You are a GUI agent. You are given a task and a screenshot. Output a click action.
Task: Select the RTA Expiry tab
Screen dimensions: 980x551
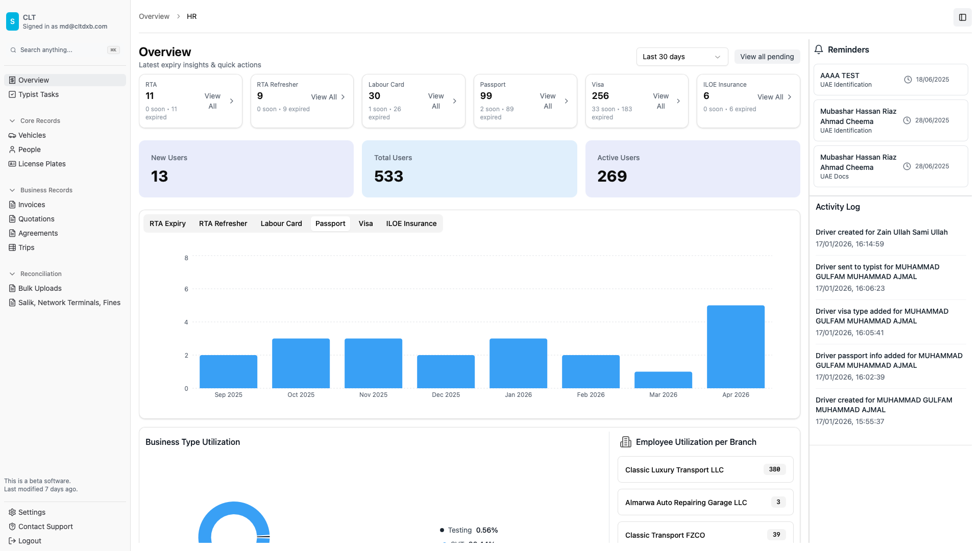click(167, 223)
